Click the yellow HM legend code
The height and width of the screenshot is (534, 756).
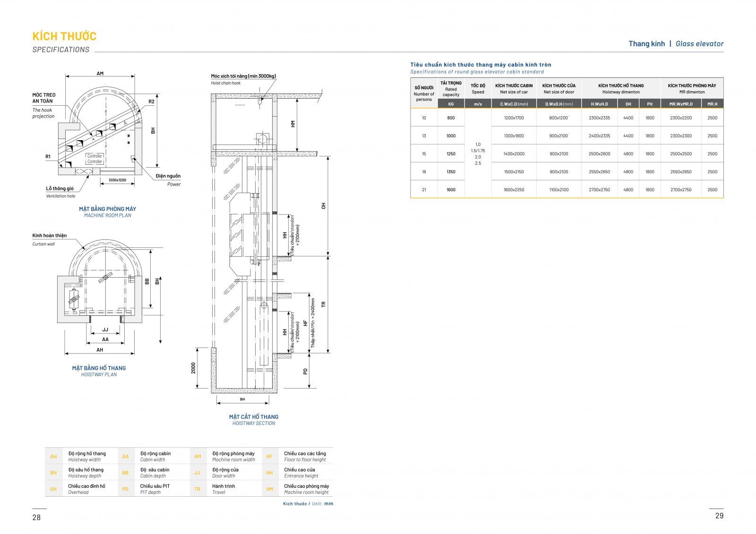pos(269,489)
